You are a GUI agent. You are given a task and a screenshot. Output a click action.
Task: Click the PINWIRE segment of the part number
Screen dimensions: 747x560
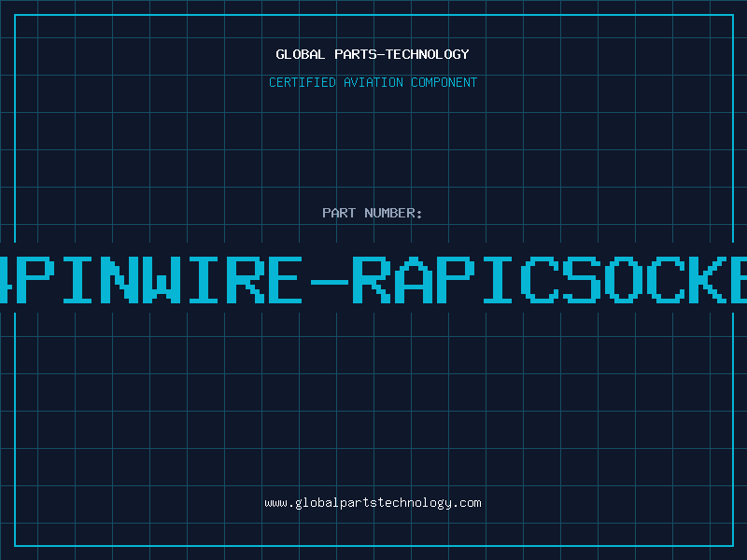(159, 278)
